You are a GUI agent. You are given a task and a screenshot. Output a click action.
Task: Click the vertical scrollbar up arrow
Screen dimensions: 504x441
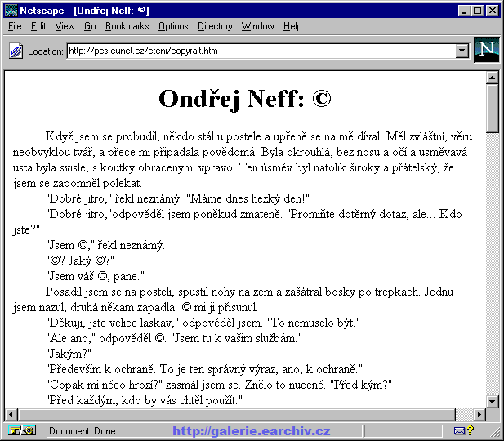[x=492, y=78]
